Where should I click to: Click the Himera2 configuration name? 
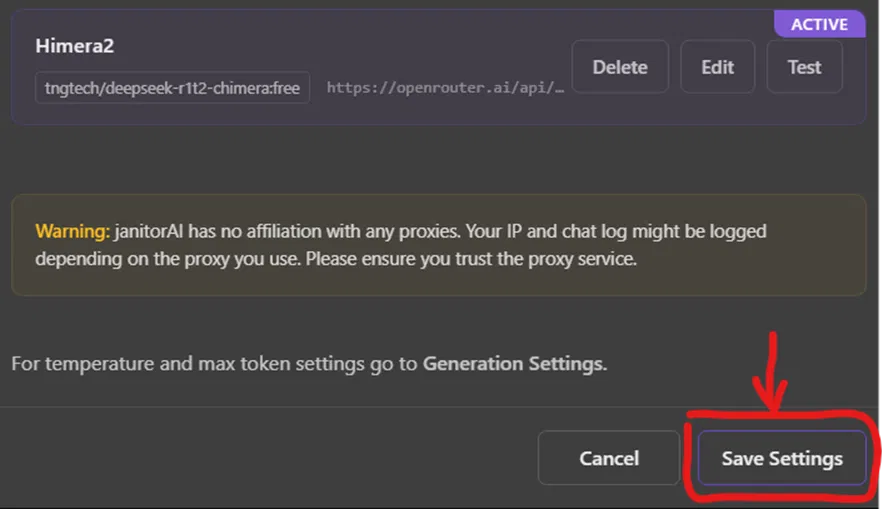pyautogui.click(x=76, y=46)
